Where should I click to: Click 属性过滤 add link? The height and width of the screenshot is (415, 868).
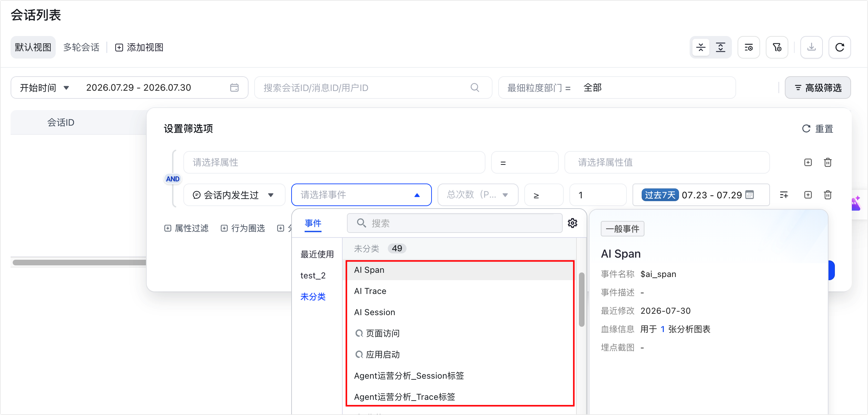[187, 228]
